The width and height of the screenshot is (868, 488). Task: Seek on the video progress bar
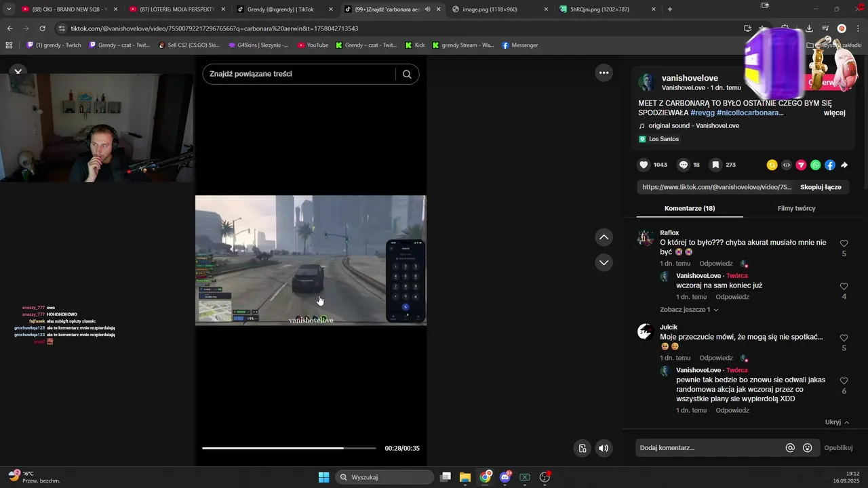(x=289, y=448)
